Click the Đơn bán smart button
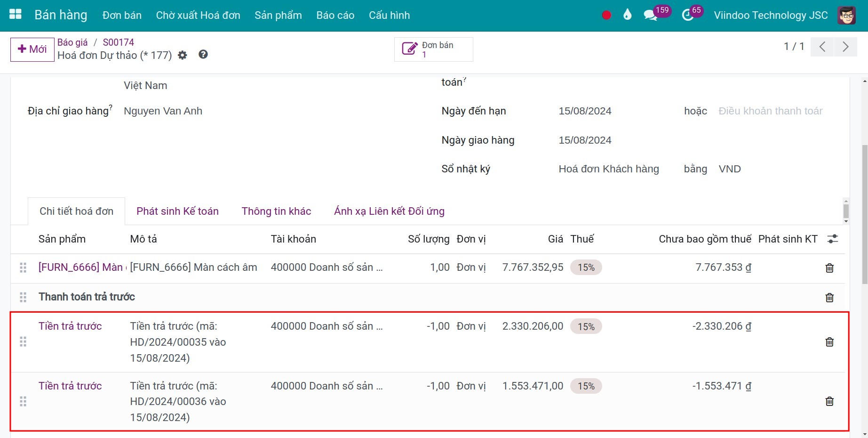The width and height of the screenshot is (868, 438). (433, 49)
